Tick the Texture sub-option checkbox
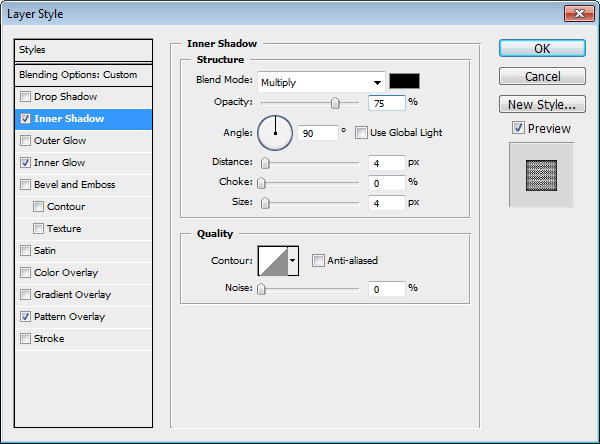 [38, 229]
